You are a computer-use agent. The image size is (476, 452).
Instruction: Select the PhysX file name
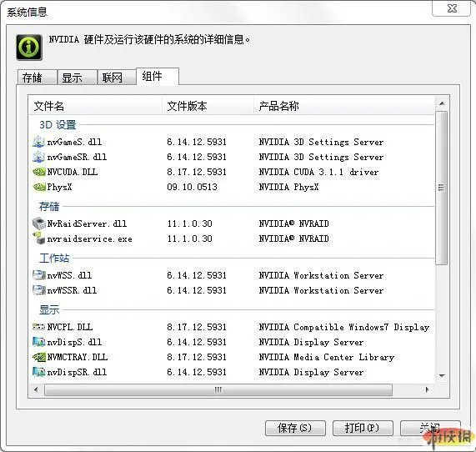tap(59, 187)
